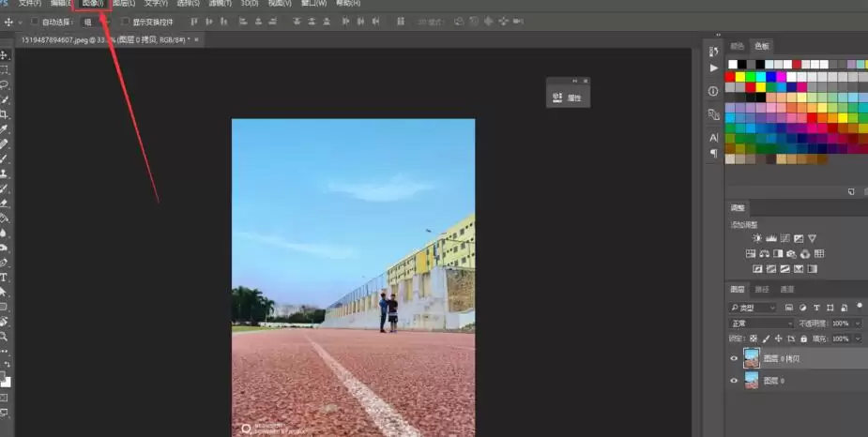
Task: Enable the 自动选择 checkbox
Action: [x=35, y=22]
